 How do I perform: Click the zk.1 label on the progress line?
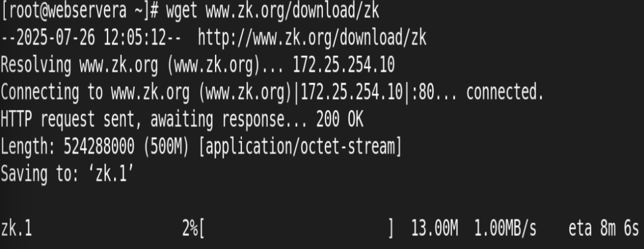pyautogui.click(x=16, y=229)
